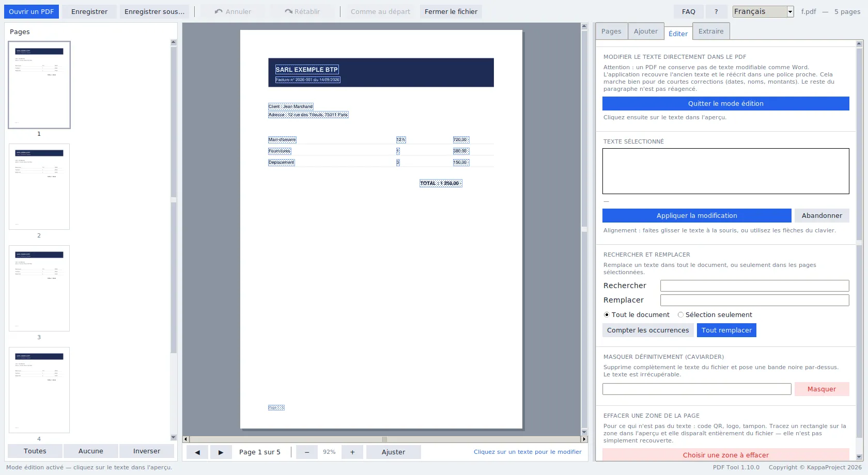The height and width of the screenshot is (475, 868).
Task: Open the Éditer tab
Action: [x=678, y=34]
